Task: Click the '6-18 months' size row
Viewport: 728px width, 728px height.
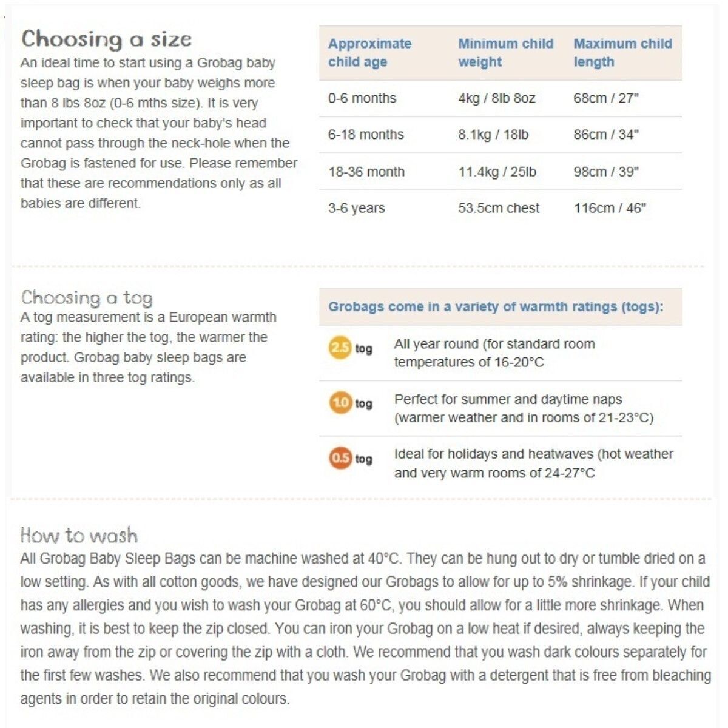Action: tap(366, 135)
